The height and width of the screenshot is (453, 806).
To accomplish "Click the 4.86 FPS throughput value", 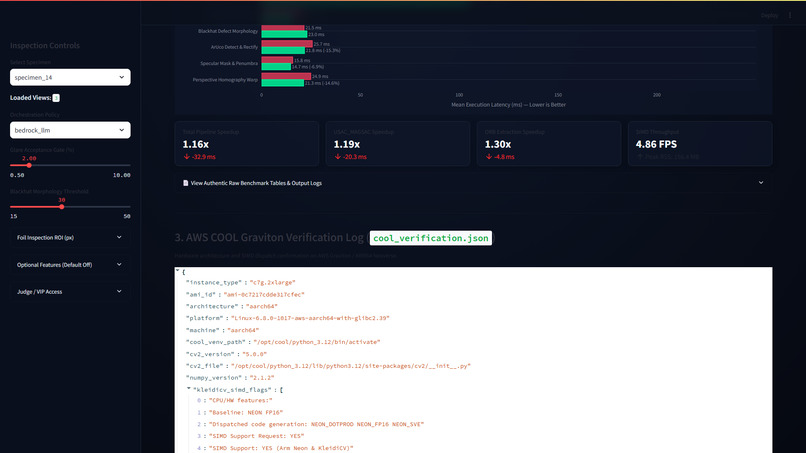I will 656,144.
